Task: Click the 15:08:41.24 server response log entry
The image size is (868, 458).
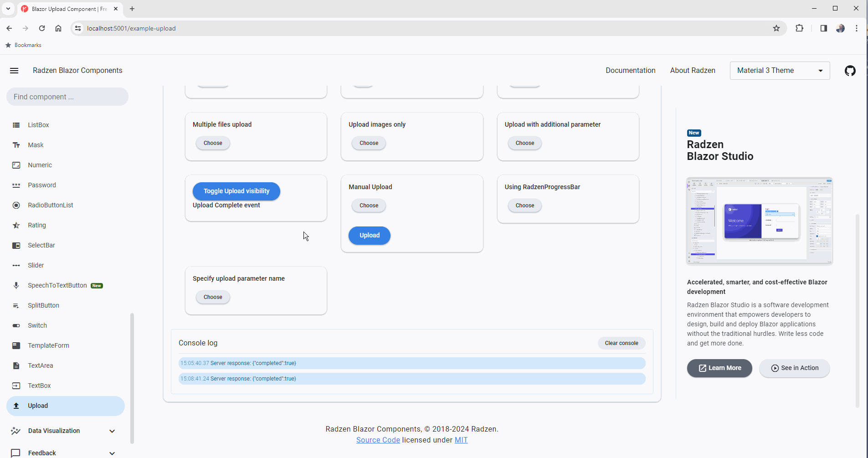Action: 412,379
